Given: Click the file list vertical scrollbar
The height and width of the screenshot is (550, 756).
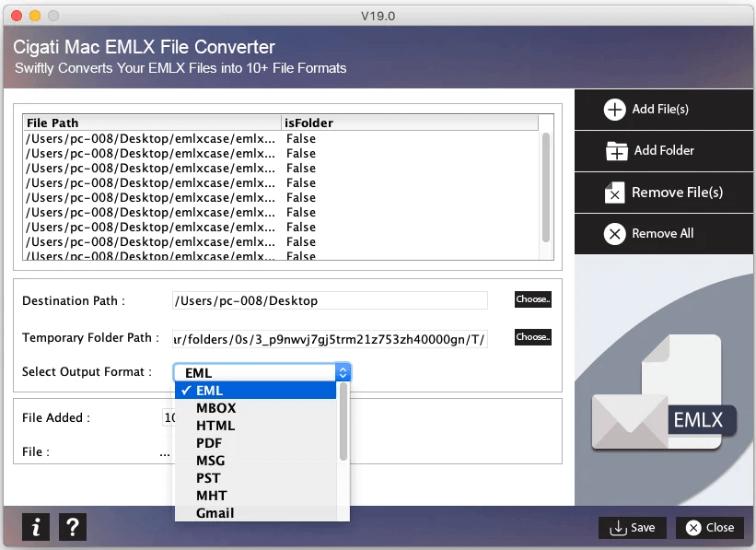Looking at the screenshot, I should click(x=546, y=188).
